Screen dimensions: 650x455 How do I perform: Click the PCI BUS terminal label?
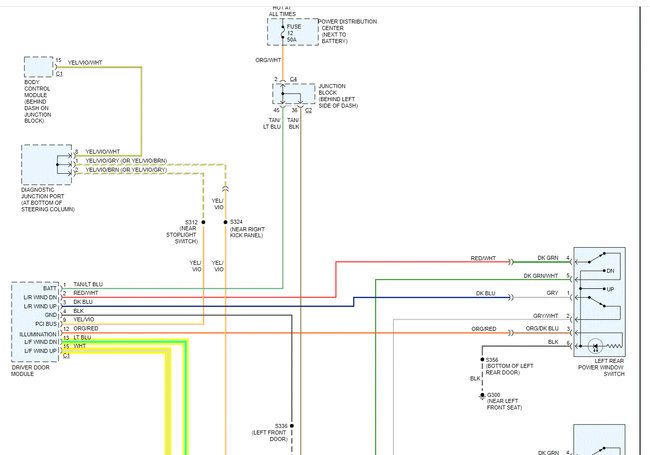46,324
